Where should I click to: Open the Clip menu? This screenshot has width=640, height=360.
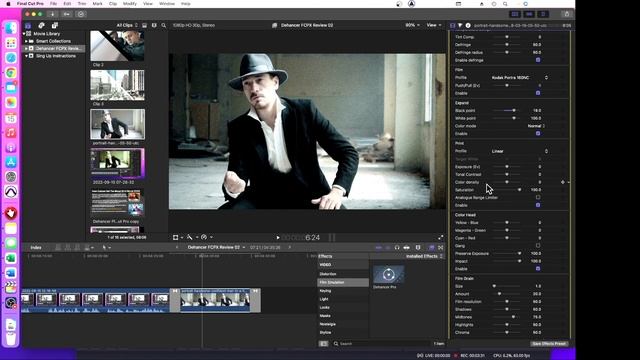113,4
